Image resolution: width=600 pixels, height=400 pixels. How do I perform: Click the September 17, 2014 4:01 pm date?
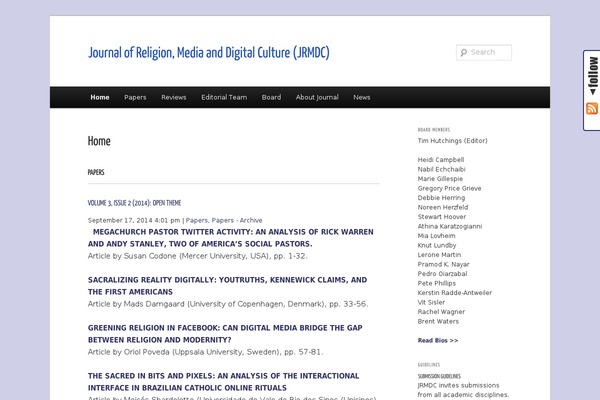pyautogui.click(x=134, y=220)
